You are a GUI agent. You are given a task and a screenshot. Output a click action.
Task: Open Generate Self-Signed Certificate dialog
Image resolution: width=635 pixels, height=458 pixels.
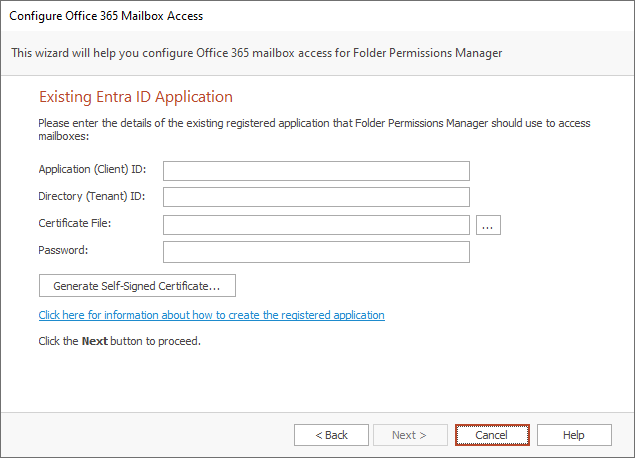point(137,285)
